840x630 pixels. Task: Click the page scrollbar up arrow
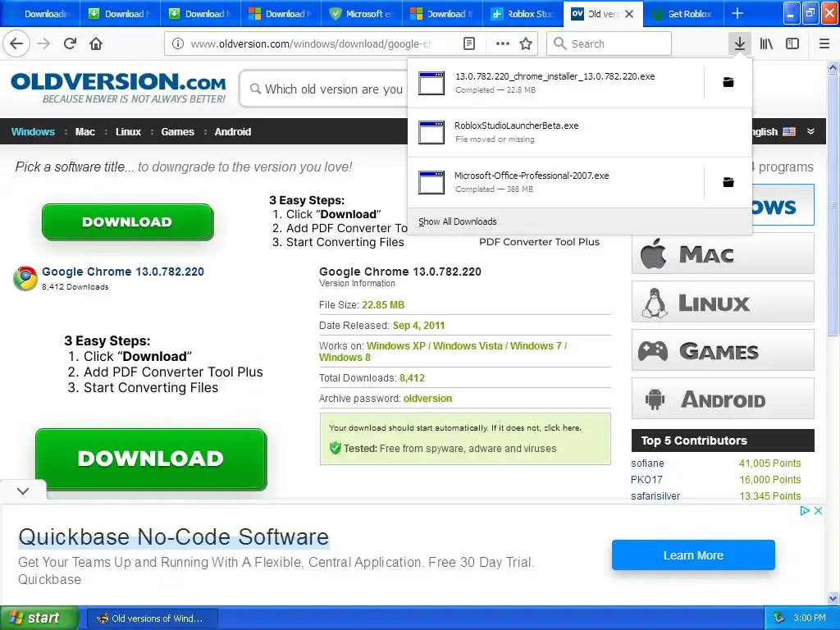[833, 67]
